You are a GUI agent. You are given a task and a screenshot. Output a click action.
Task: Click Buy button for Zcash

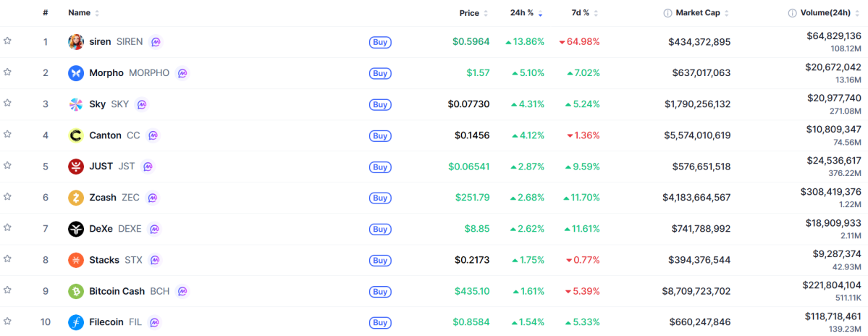click(x=380, y=198)
